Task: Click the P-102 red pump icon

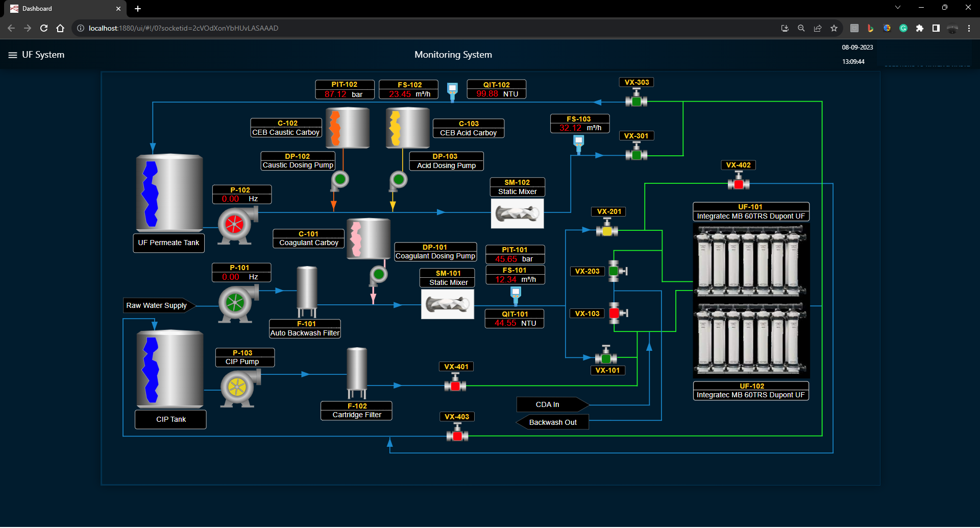Action: click(x=234, y=224)
